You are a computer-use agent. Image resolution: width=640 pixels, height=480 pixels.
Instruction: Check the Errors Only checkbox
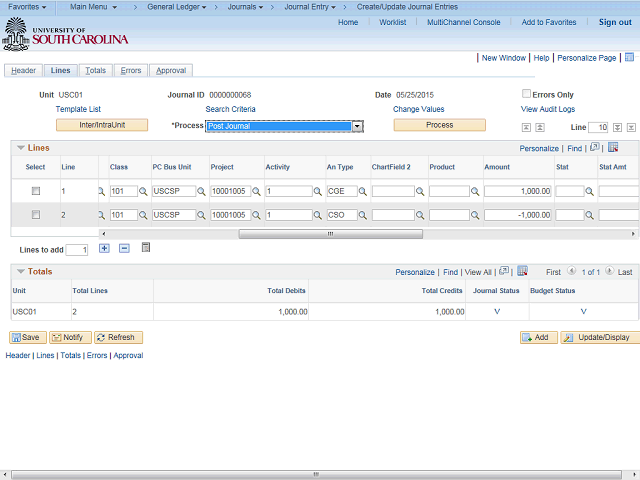coord(527,94)
